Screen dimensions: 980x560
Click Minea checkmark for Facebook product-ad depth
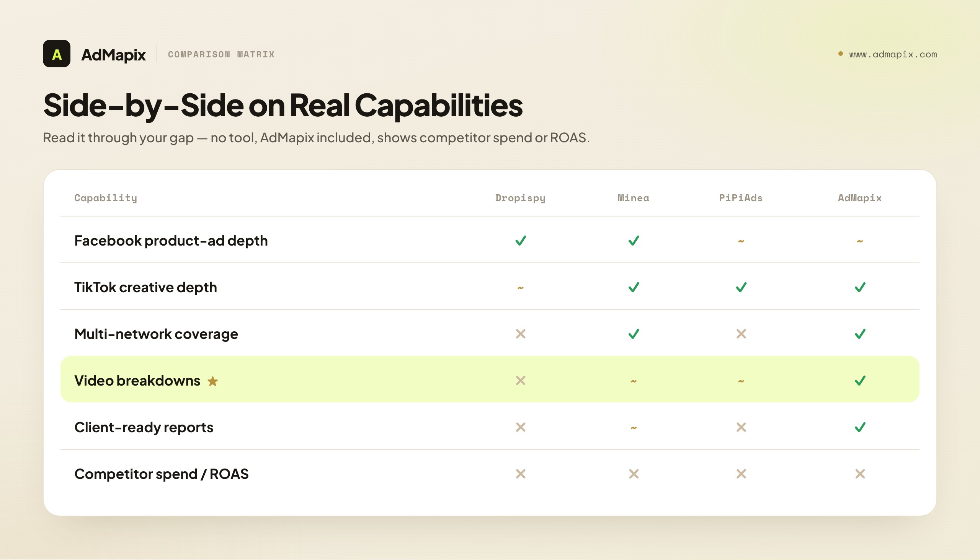coord(634,241)
